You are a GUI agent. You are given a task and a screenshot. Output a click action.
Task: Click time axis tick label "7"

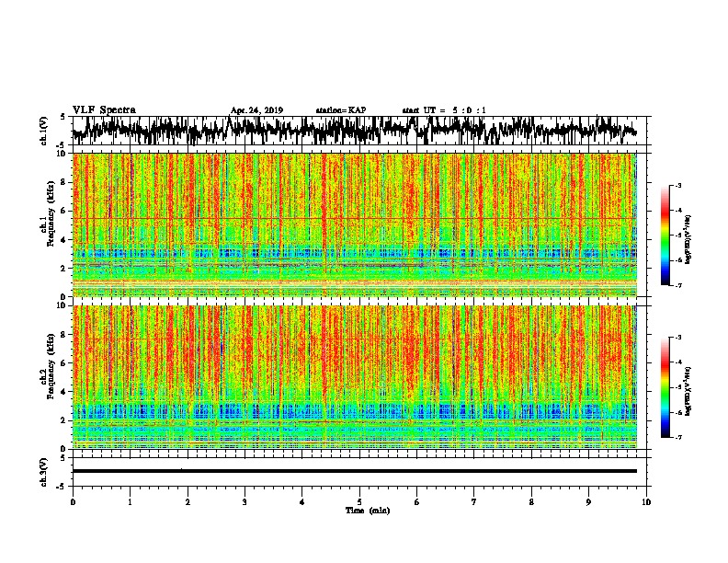click(474, 501)
